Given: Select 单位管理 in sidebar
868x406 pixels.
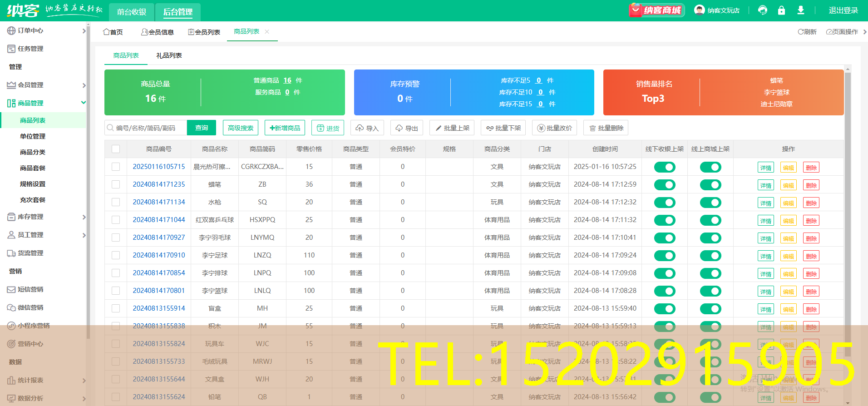Looking at the screenshot, I should pyautogui.click(x=33, y=136).
